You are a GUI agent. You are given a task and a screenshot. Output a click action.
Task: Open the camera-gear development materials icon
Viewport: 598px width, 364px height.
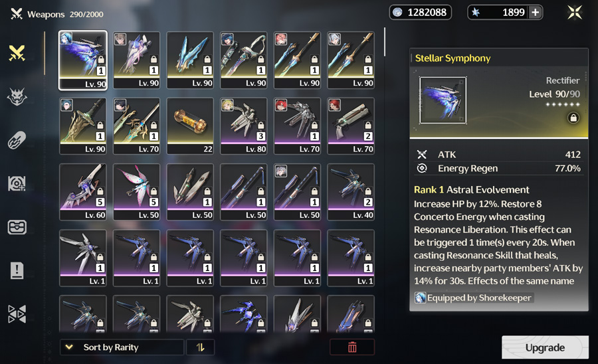[x=17, y=184]
